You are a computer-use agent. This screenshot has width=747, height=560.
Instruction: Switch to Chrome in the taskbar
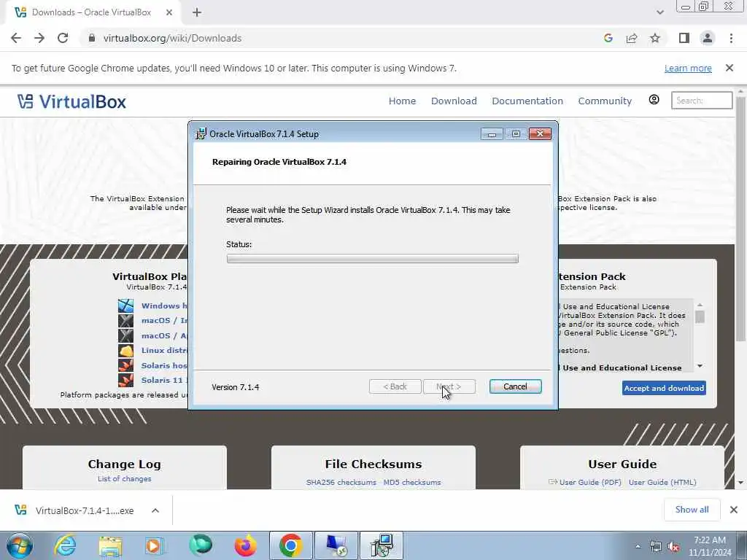pyautogui.click(x=290, y=545)
